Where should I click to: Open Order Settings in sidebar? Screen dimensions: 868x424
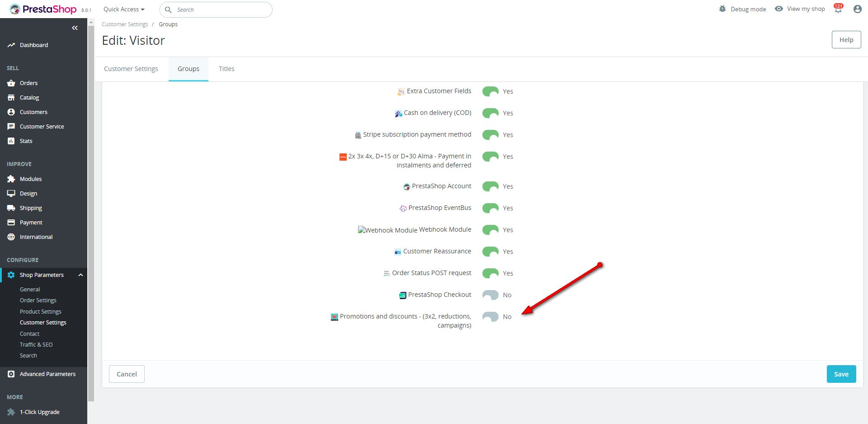tap(38, 300)
